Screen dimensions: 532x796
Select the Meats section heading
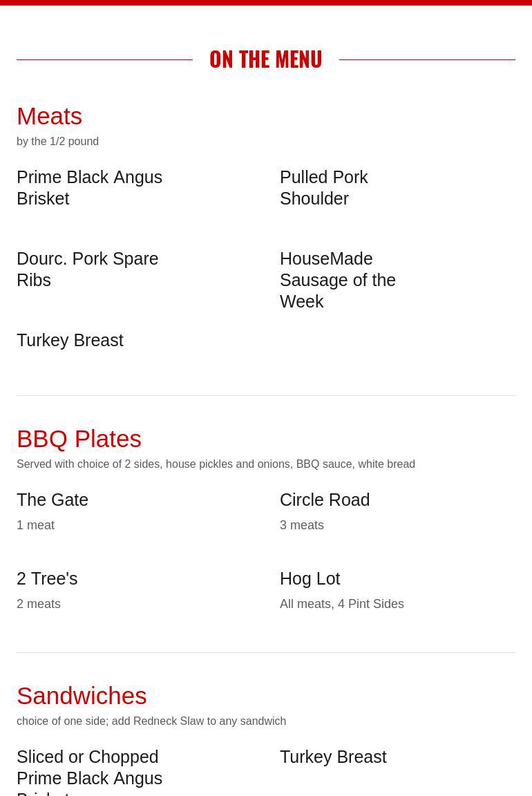click(x=49, y=116)
